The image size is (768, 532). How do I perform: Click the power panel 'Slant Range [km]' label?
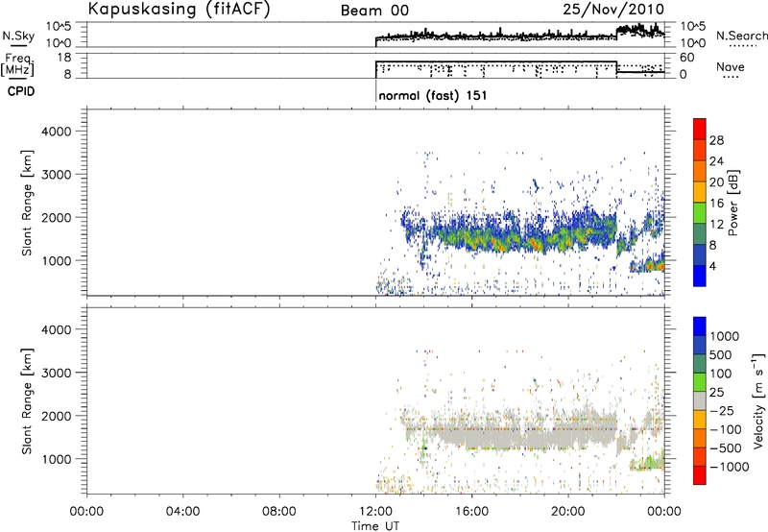(27, 204)
